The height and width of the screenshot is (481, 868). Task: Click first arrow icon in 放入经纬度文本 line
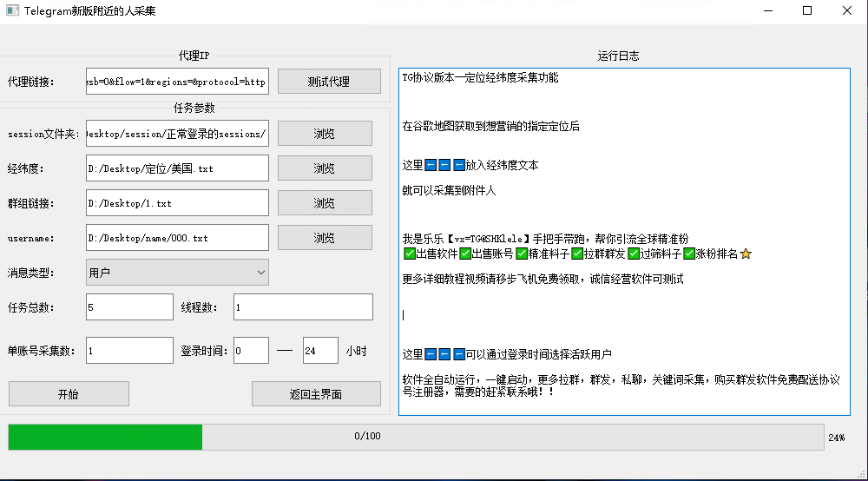431,165
